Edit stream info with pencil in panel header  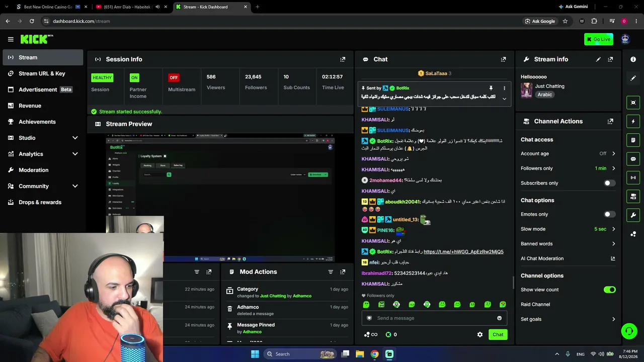point(598,59)
